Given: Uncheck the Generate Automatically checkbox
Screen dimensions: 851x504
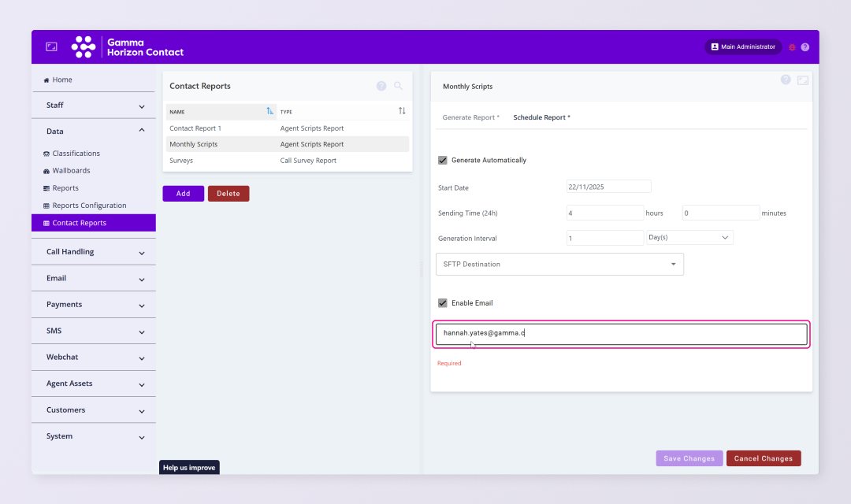Looking at the screenshot, I should pos(443,160).
